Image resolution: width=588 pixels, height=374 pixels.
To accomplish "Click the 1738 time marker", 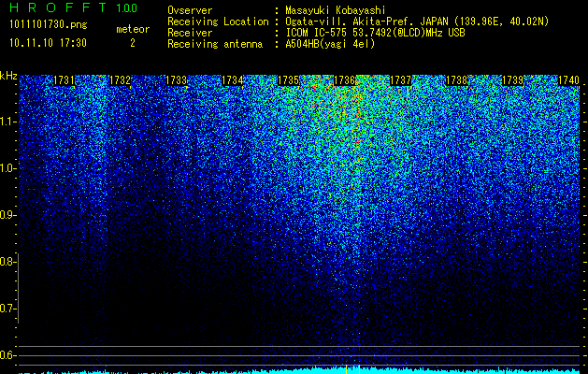I will click(457, 80).
